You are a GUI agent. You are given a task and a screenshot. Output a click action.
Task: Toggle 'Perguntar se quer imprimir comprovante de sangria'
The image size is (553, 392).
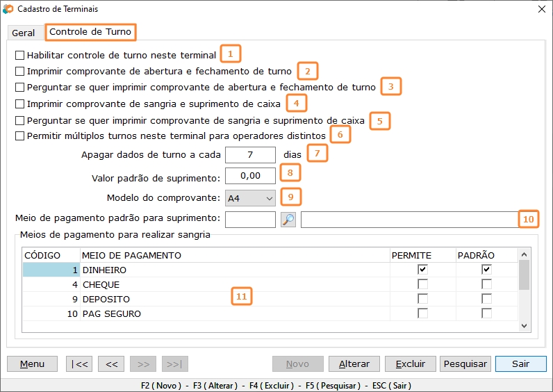19,121
